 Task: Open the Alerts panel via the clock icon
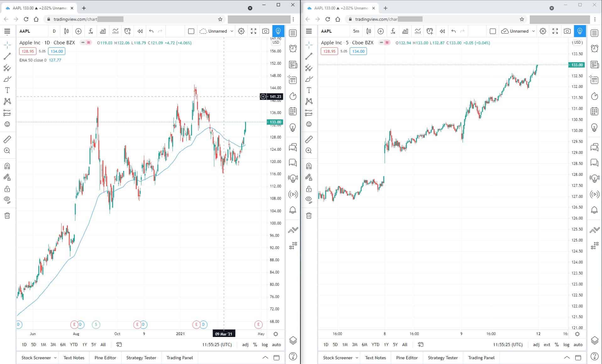(x=293, y=49)
